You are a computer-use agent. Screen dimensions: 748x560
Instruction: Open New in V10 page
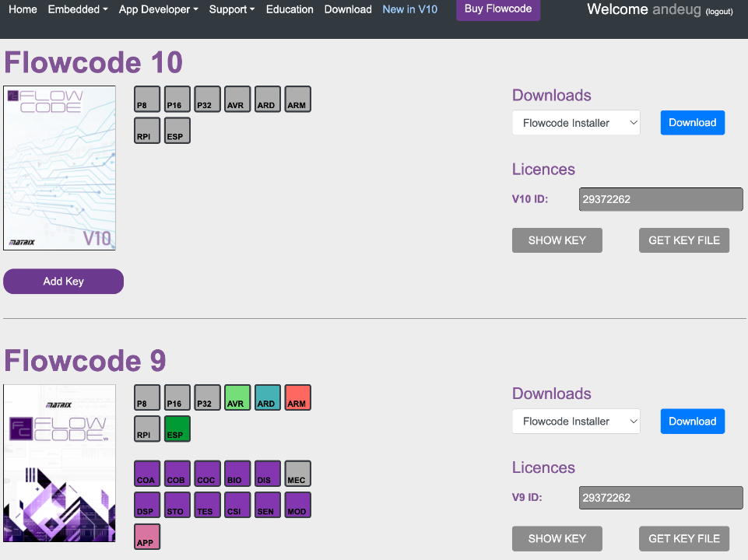pyautogui.click(x=409, y=9)
